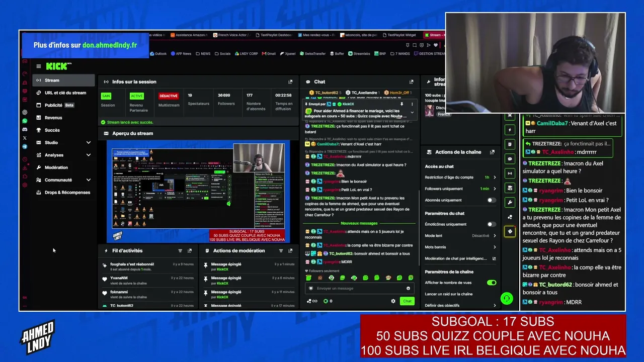The width and height of the screenshot is (644, 362).
Task: Open pinned message options menu
Action: click(x=412, y=104)
